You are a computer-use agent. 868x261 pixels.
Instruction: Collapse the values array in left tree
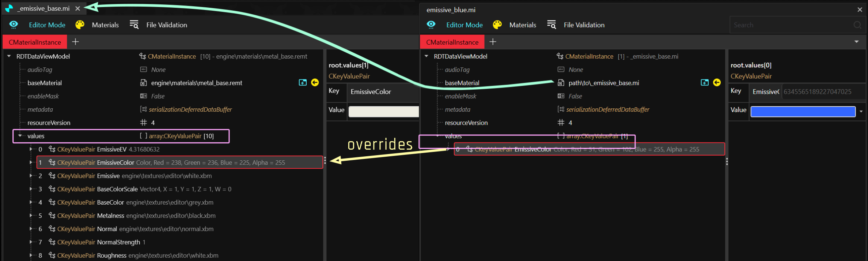coord(20,136)
